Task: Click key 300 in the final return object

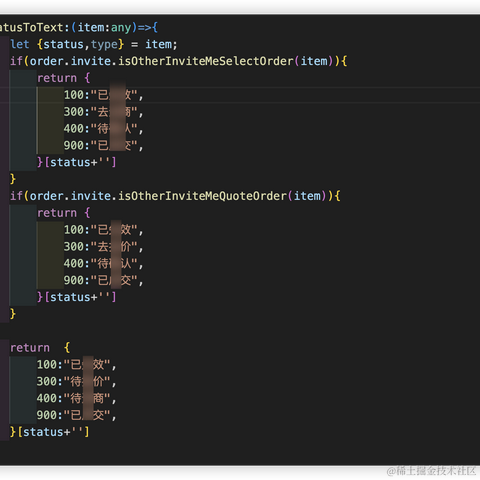Action: point(47,381)
